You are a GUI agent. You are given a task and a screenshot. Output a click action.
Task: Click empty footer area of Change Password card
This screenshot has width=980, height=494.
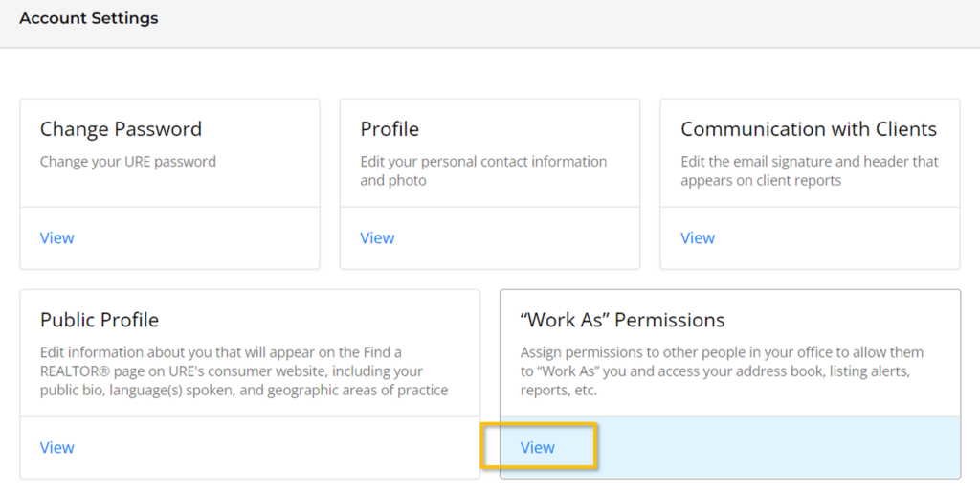point(191,237)
